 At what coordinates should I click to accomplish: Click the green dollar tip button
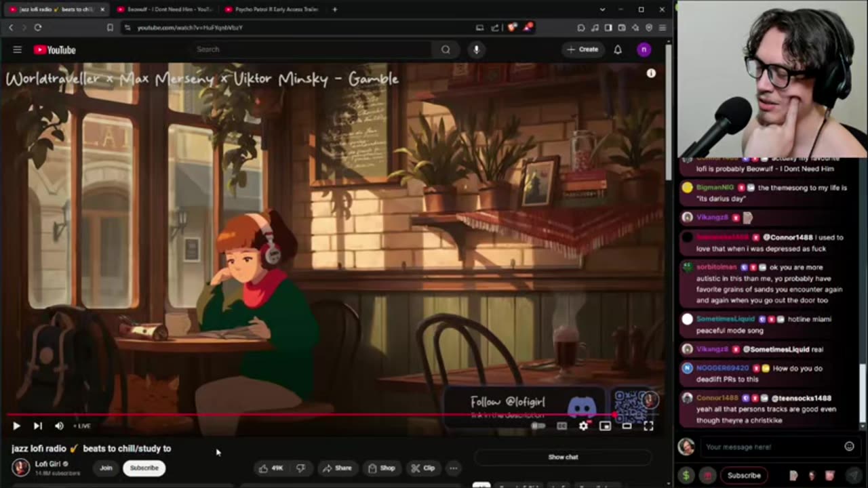[686, 475]
